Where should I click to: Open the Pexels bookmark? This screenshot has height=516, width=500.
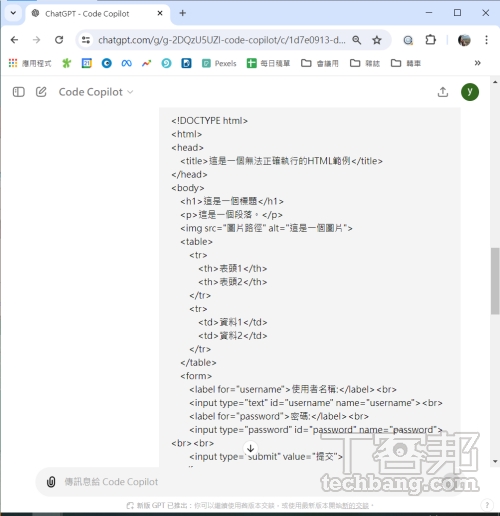point(219,63)
